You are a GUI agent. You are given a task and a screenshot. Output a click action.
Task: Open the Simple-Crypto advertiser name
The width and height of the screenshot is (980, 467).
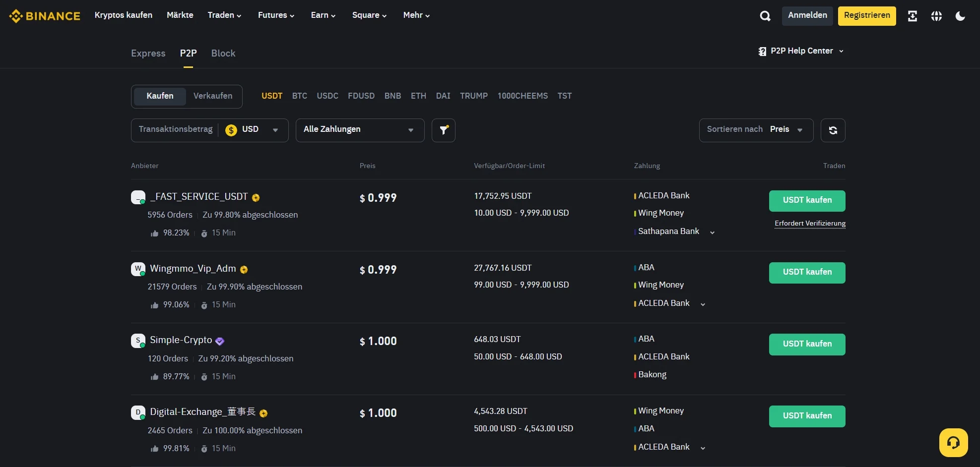pos(181,340)
